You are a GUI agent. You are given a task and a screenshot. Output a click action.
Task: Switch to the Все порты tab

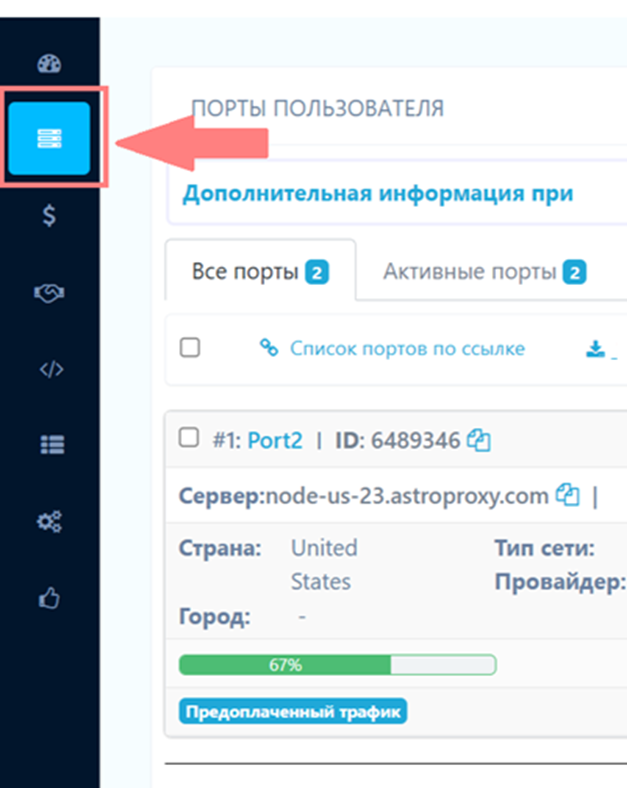point(260,272)
